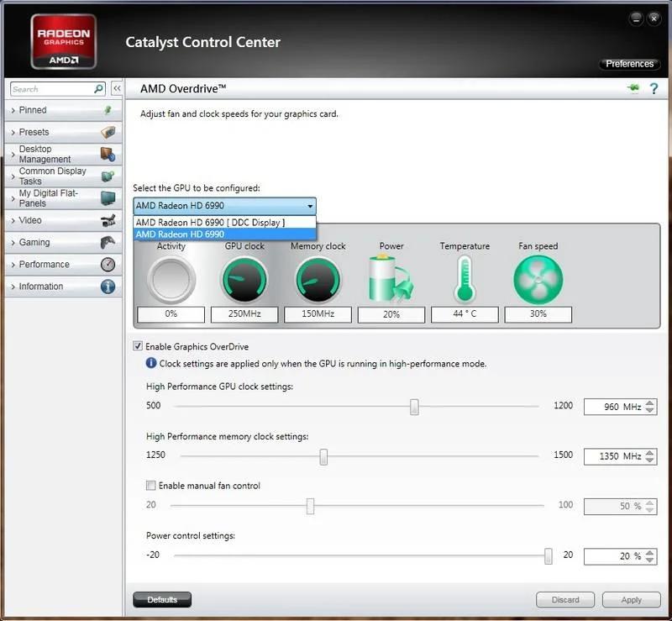
Task: Click the Video camera icon
Action: click(x=108, y=220)
